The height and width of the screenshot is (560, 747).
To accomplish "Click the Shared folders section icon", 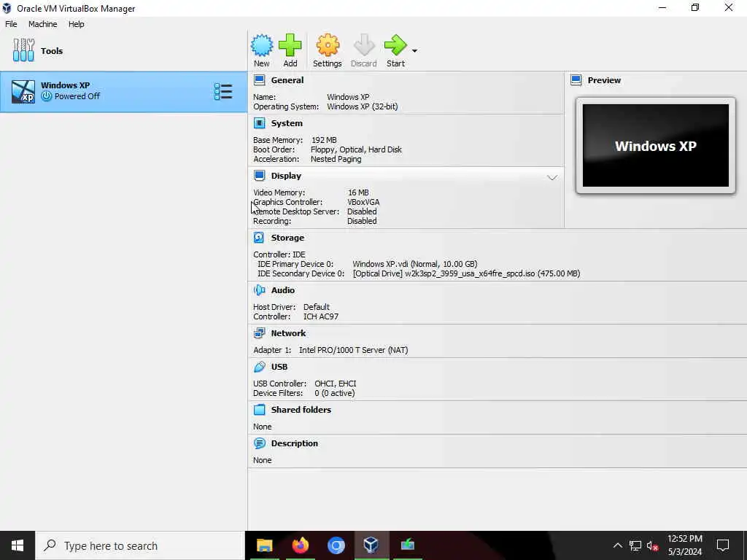I will click(259, 410).
